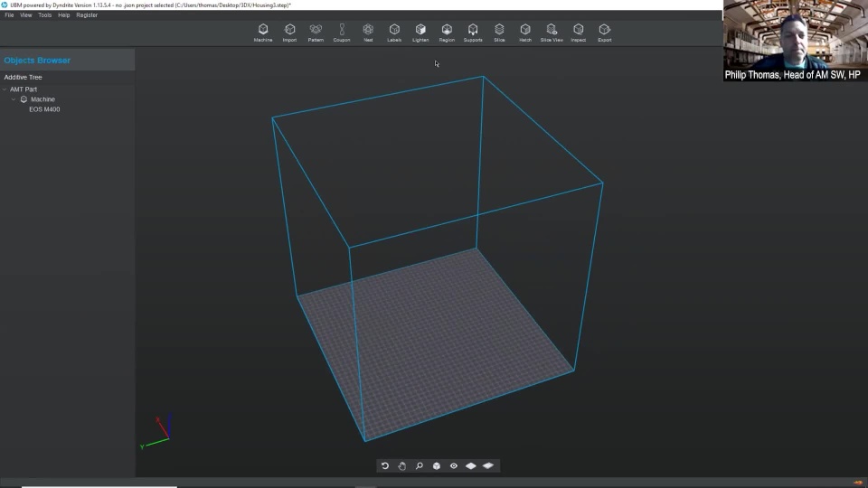The width and height of the screenshot is (868, 488).
Task: Open the View menu
Action: click(x=26, y=15)
